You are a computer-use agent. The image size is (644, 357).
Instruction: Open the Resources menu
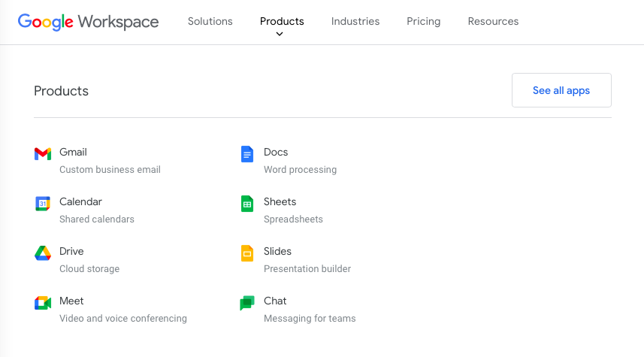(493, 21)
